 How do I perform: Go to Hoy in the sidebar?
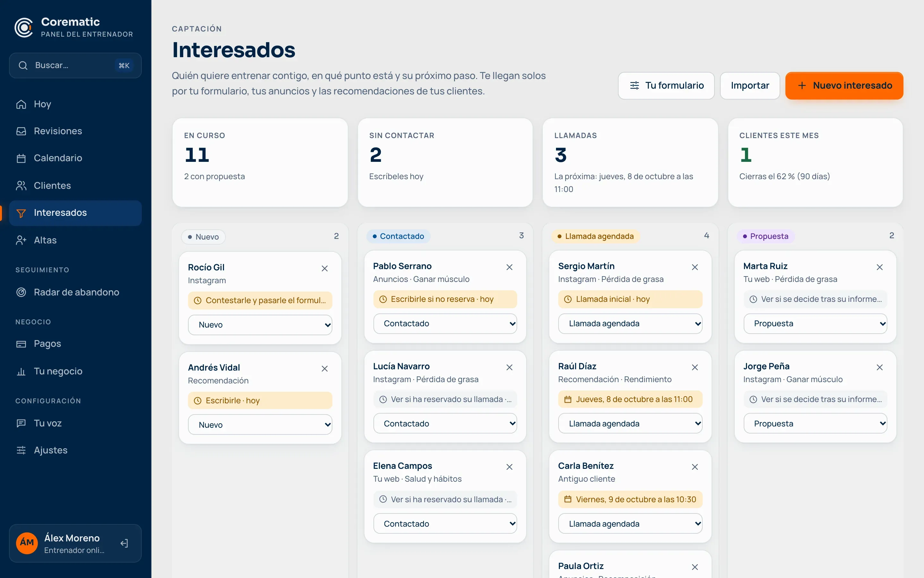(75, 104)
